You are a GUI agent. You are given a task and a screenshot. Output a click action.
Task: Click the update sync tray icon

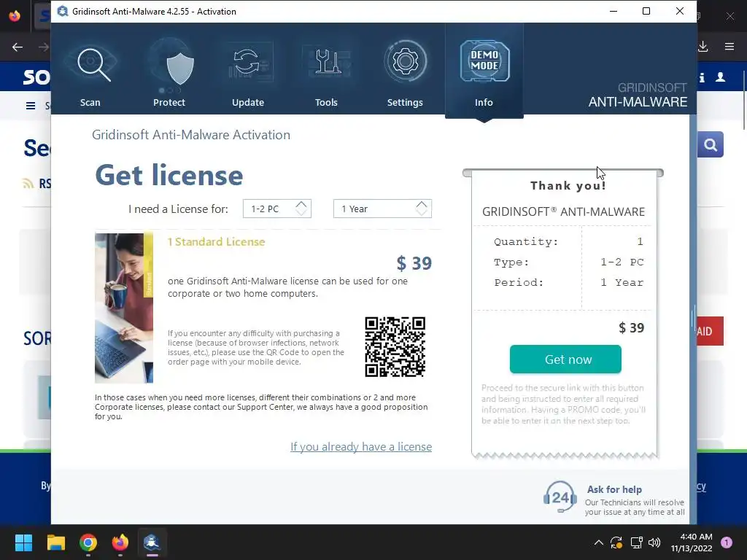click(616, 542)
